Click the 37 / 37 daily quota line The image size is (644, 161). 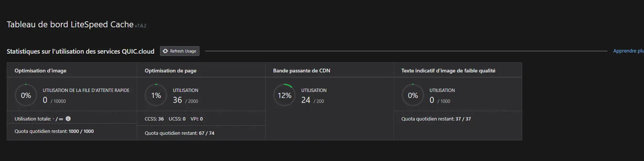point(436,119)
